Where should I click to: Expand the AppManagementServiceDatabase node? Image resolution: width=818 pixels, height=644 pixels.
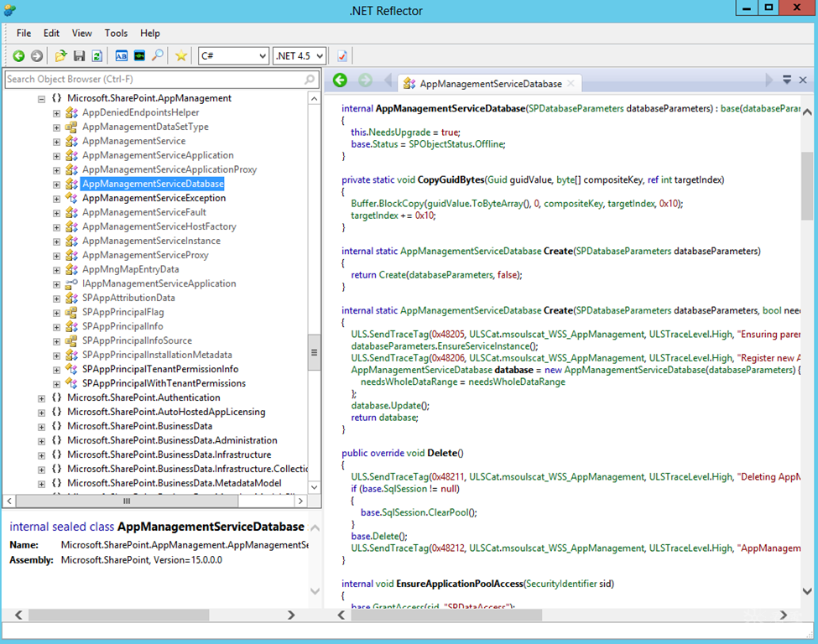[56, 184]
